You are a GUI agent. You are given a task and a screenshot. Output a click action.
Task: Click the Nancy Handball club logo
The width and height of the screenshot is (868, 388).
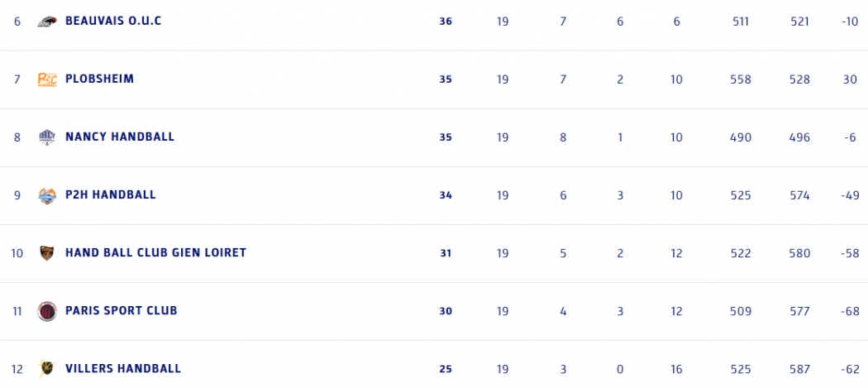pos(47,137)
